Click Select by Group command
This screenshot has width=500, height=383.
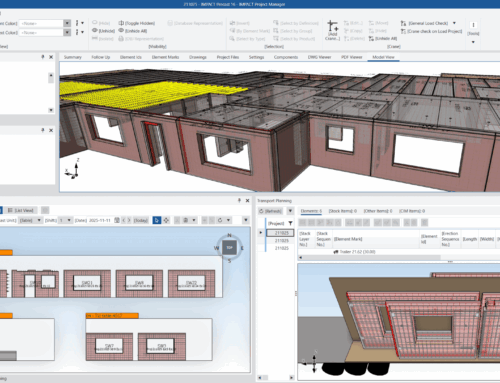point(293,31)
